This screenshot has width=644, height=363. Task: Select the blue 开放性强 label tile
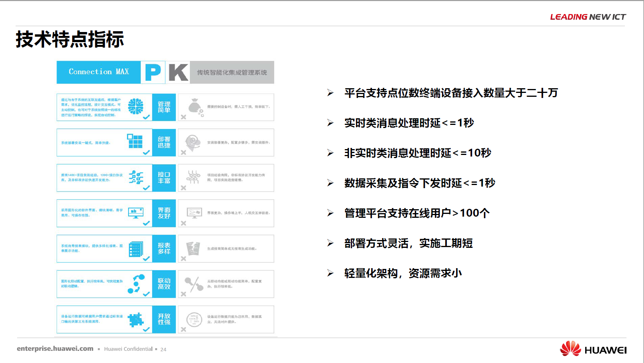click(164, 319)
